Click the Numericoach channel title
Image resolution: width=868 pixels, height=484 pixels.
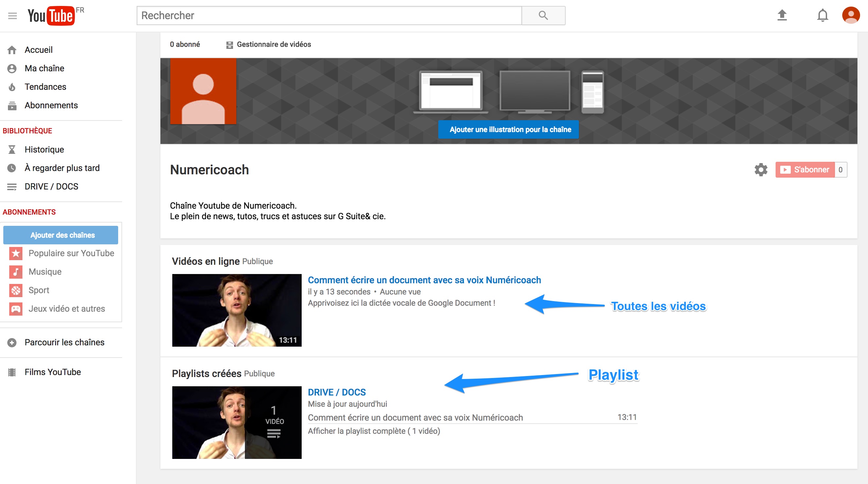pyautogui.click(x=209, y=170)
